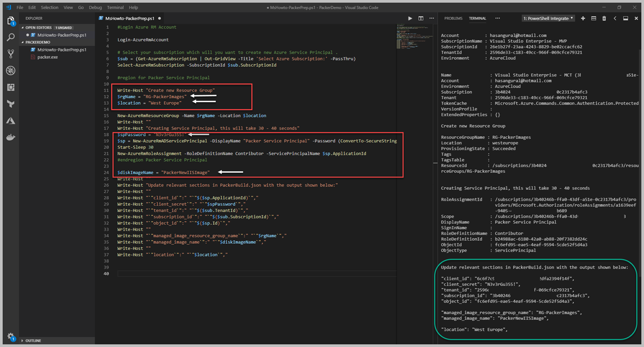Restore down the VS Code window
Screen dimensions: 644x347
(x=619, y=7)
